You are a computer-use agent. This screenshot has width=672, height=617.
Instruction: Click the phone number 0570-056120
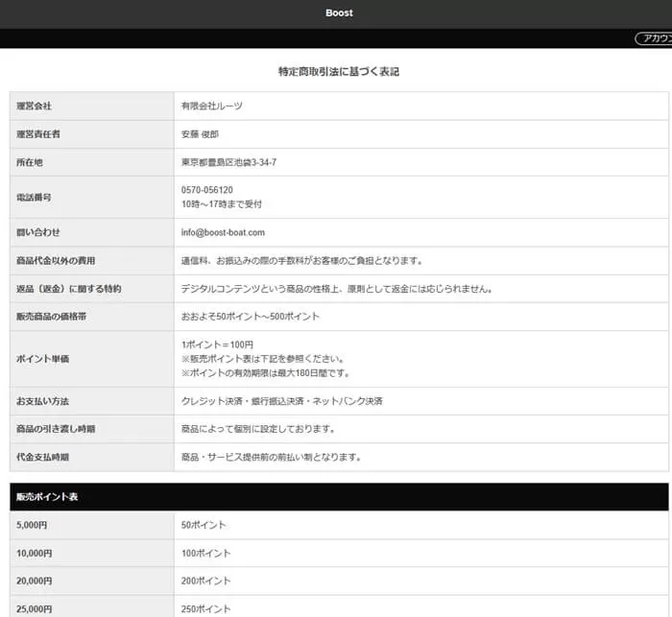coord(207,190)
